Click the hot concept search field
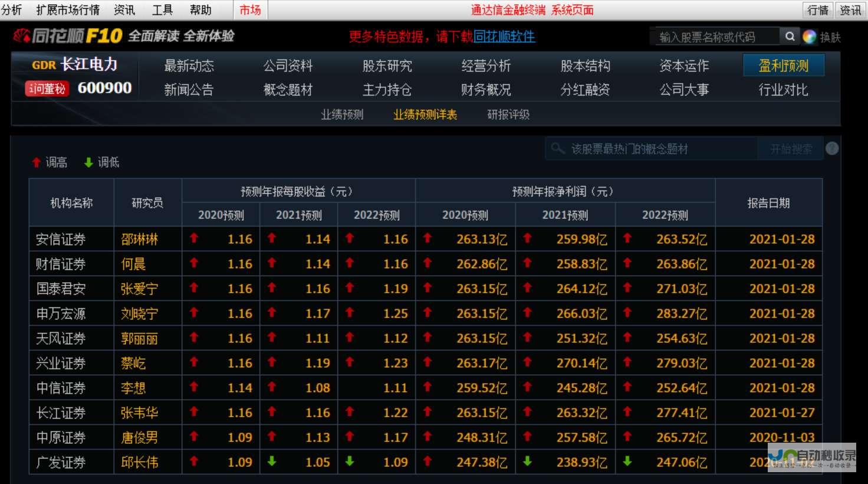The image size is (868, 484). coord(652,149)
